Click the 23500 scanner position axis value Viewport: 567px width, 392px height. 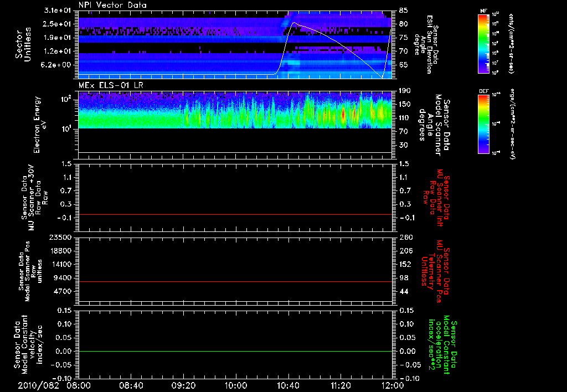click(x=60, y=237)
